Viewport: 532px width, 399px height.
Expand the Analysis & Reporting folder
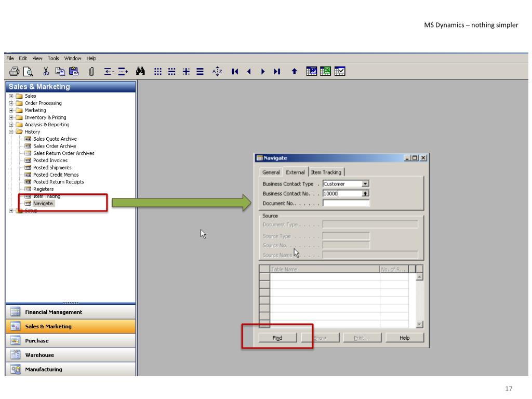tap(11, 125)
